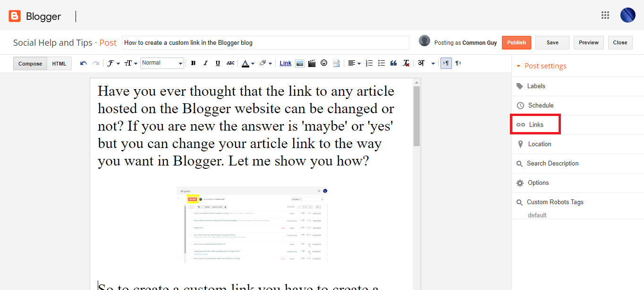Switch to the HTML editing tab

pos(59,63)
